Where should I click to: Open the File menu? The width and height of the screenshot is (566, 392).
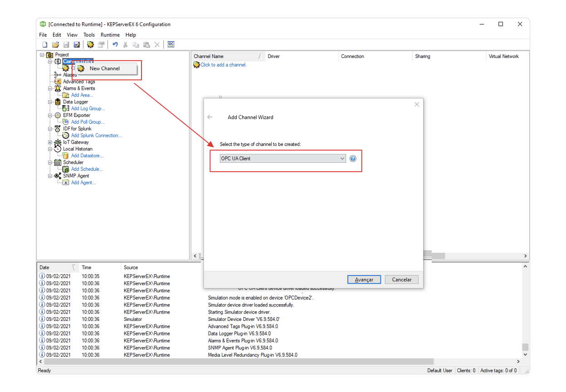click(43, 35)
